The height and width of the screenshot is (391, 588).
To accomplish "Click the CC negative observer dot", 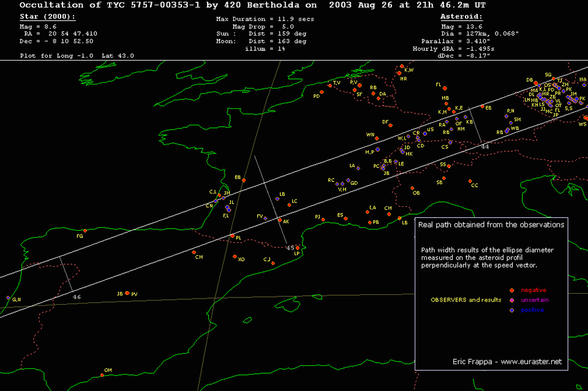I will (470, 181).
